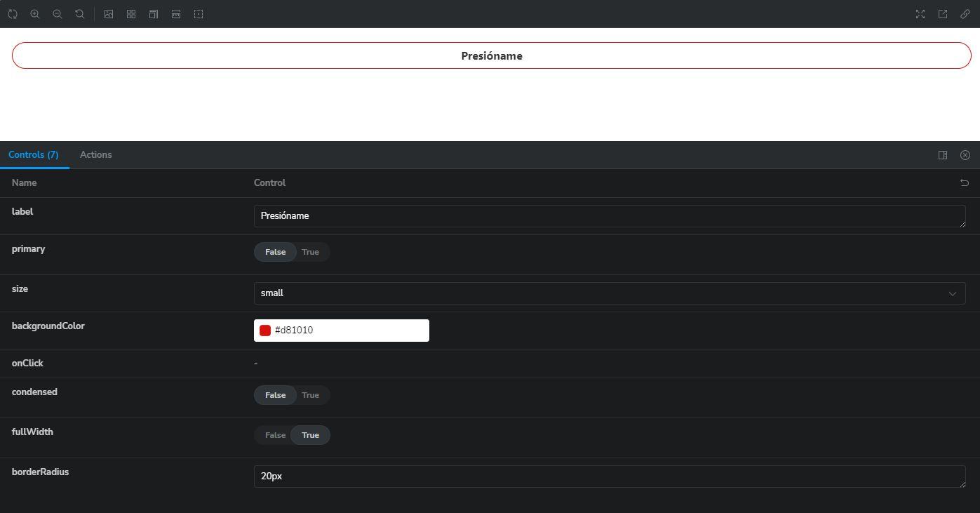Click the 'backgroundColor' property name

pos(48,326)
